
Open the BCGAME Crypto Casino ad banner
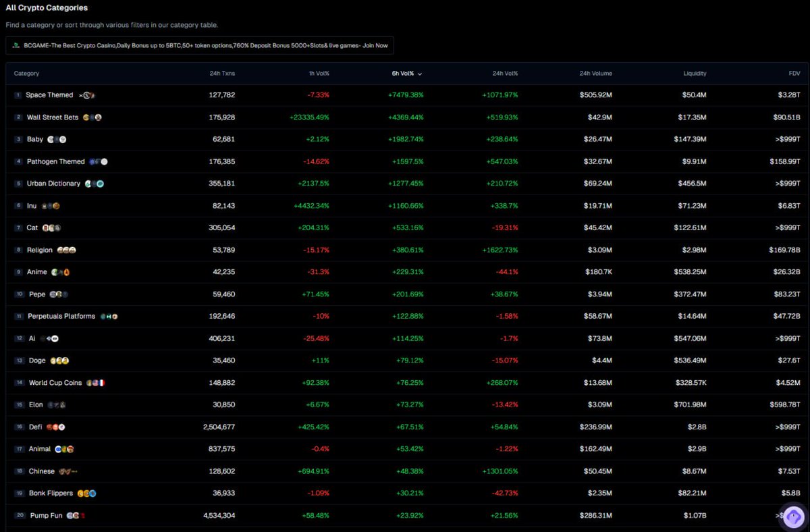click(200, 46)
